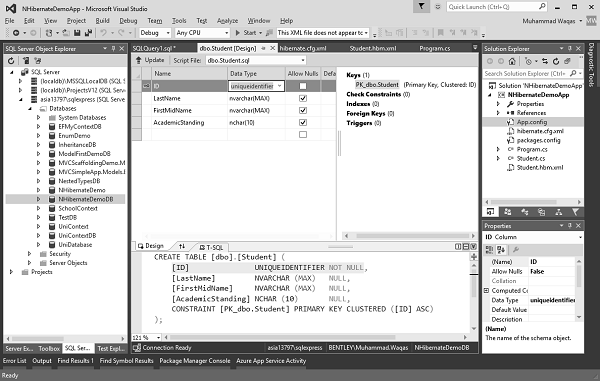This screenshot has height=381, width=600.
Task: Toggle Allow Nulls for LastName column
Action: [303, 98]
